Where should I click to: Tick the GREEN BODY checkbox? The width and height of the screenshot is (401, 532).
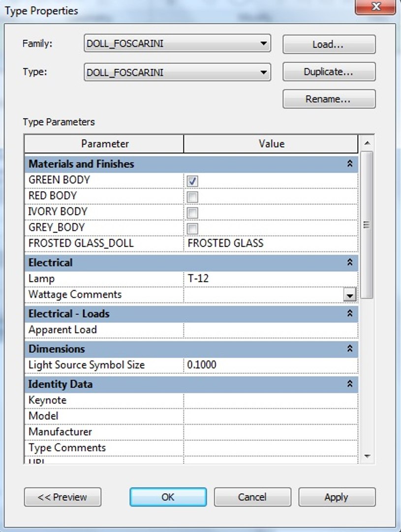(x=192, y=181)
